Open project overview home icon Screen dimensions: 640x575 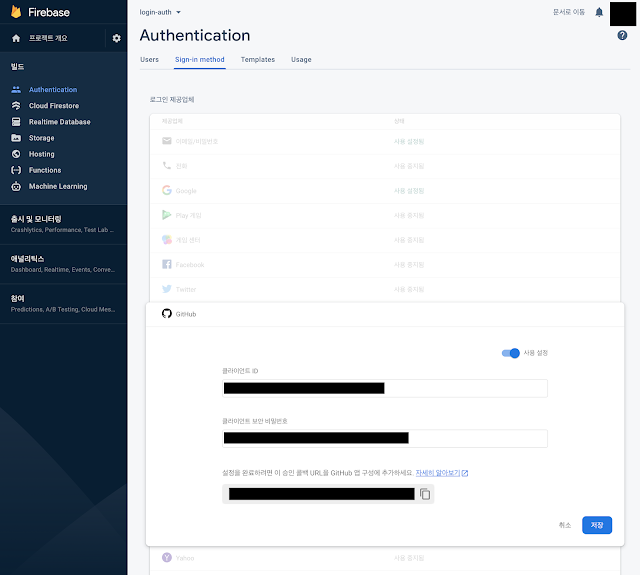(16, 38)
